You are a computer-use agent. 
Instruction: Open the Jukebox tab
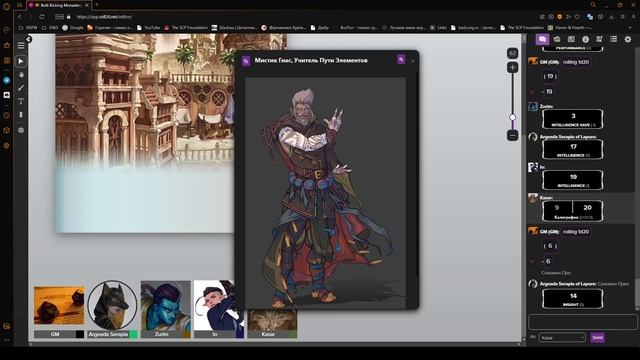tap(599, 39)
